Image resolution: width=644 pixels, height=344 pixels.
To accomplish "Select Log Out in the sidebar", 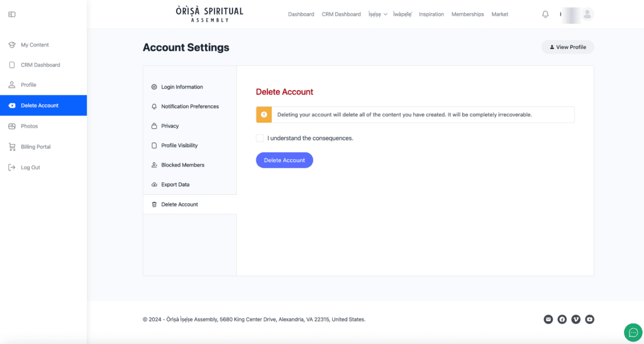I will [x=30, y=167].
